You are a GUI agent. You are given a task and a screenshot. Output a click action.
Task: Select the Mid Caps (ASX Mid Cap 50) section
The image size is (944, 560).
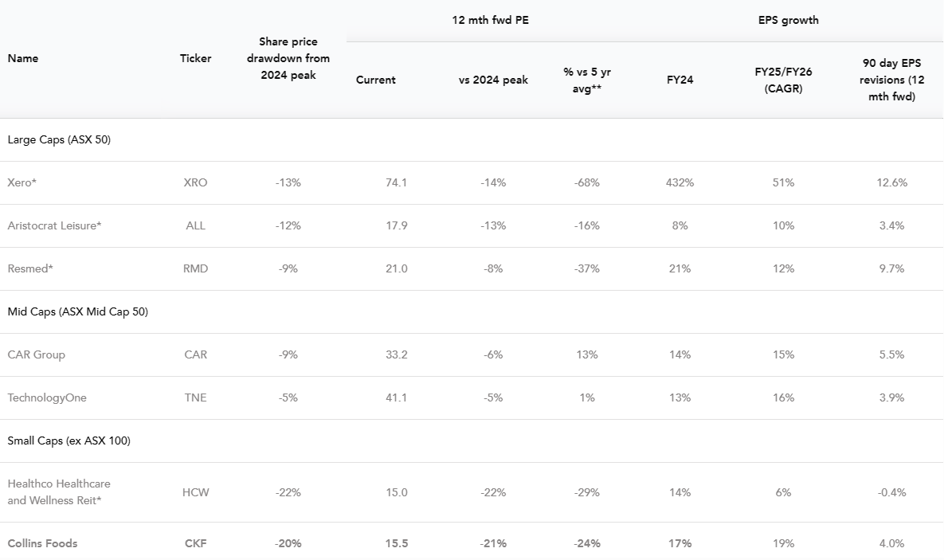(x=78, y=311)
